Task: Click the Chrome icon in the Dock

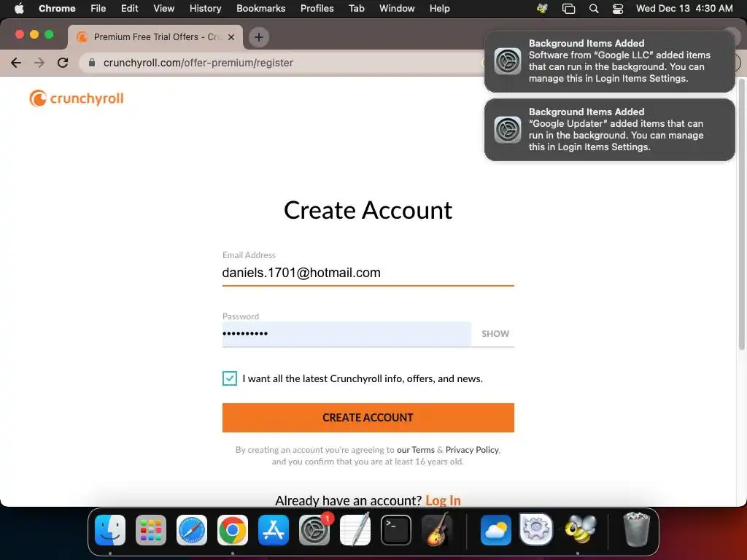Action: [233, 530]
